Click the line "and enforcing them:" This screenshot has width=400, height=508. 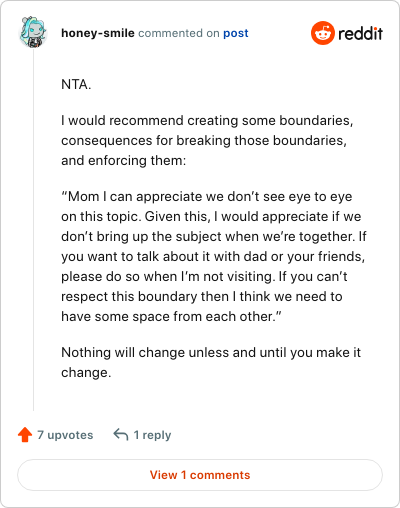pyautogui.click(x=123, y=161)
